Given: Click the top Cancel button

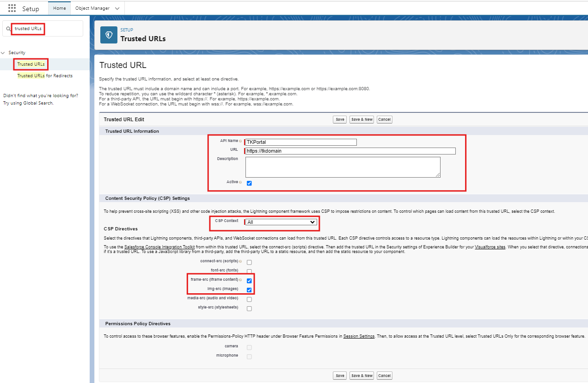Looking at the screenshot, I should point(384,119).
